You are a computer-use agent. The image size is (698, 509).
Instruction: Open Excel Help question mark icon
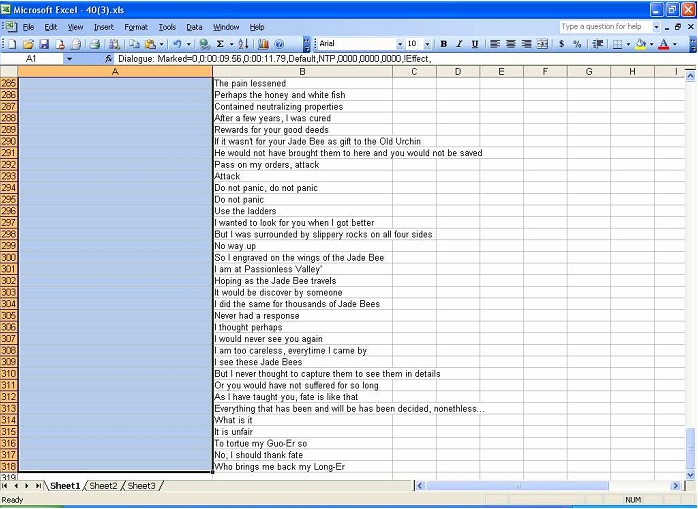pos(279,44)
